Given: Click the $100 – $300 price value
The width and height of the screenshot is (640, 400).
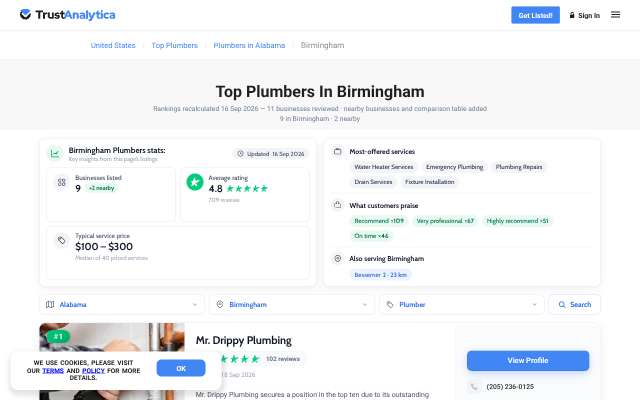Looking at the screenshot, I should click(104, 247).
